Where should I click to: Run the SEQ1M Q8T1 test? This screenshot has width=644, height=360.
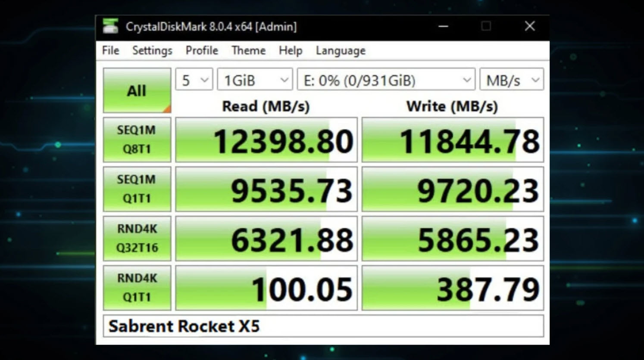[x=137, y=139]
